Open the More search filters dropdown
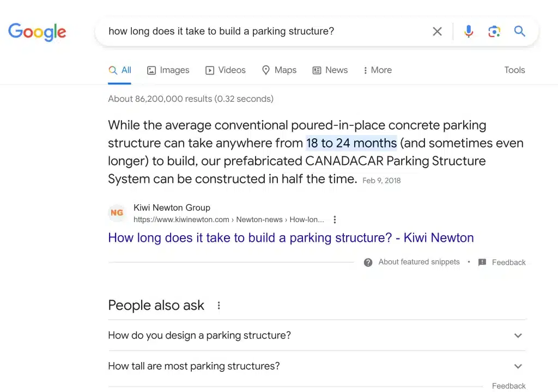558x392 pixels. [377, 70]
